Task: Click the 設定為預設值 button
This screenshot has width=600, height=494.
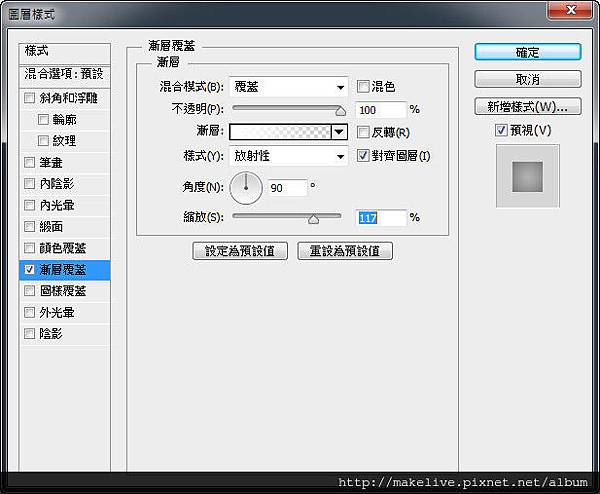Action: 240,251
